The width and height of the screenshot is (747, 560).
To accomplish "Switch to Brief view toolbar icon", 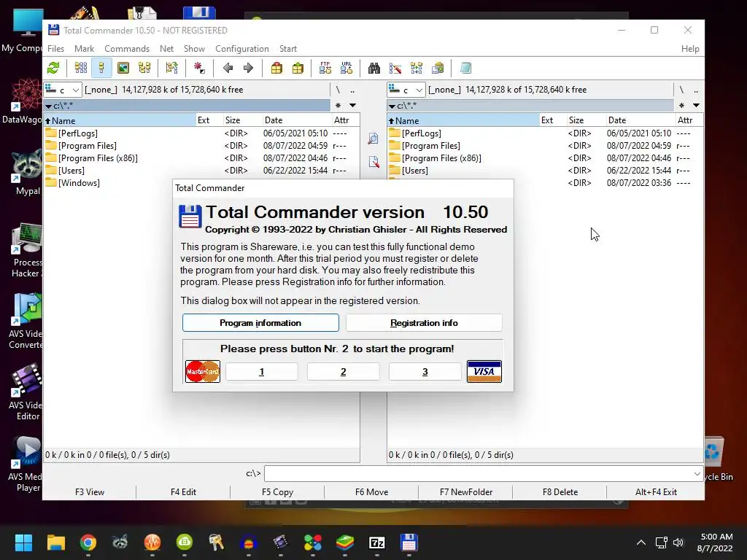I will [81, 68].
